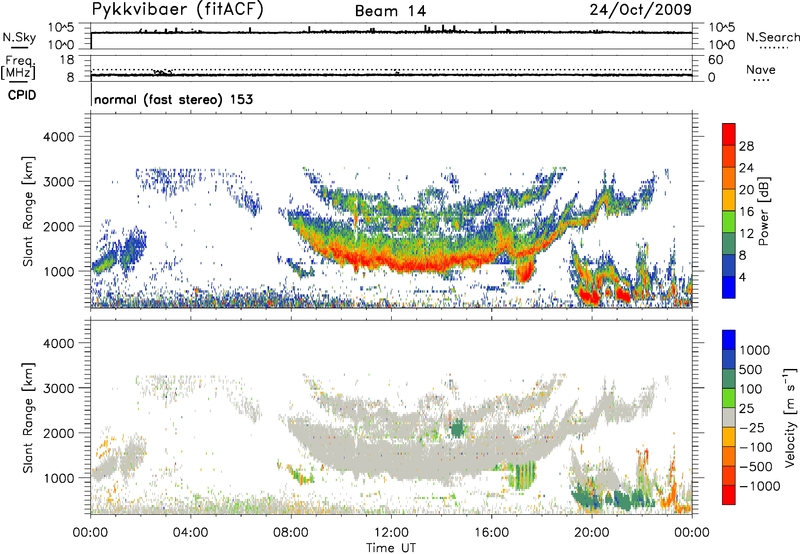Click the '12:00' time tick label
This screenshot has height=554, width=800.
coord(391,533)
